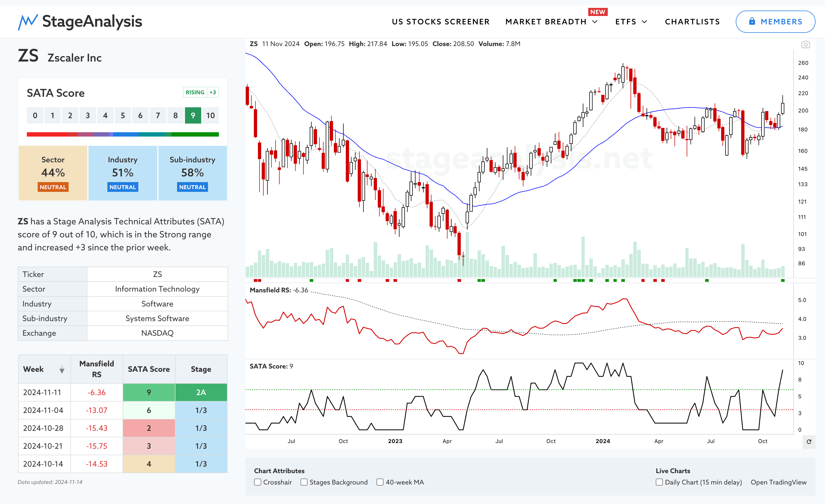Enable the Crosshair checkbox
This screenshot has height=504, width=825.
pyautogui.click(x=257, y=482)
